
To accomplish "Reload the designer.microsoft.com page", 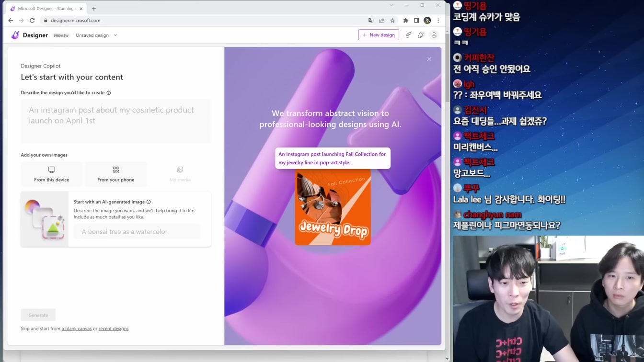I will (32, 21).
